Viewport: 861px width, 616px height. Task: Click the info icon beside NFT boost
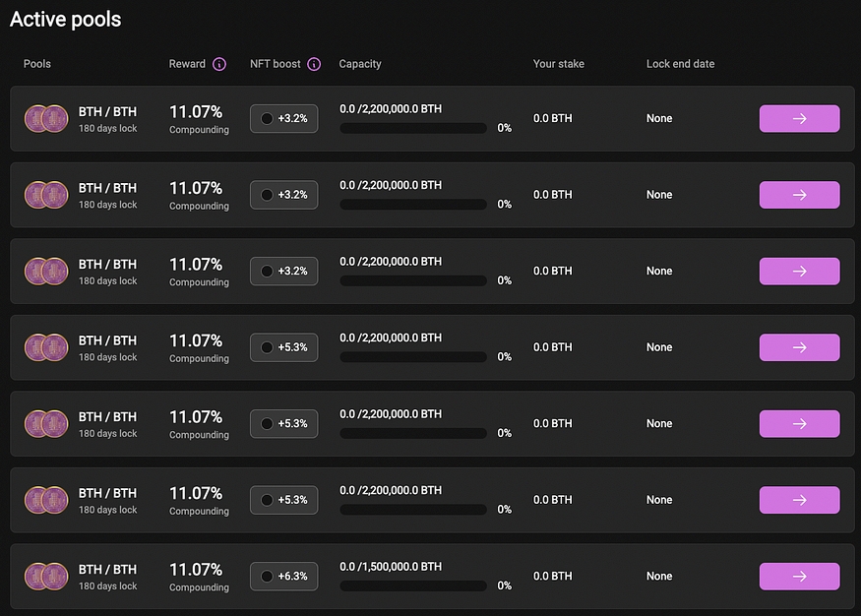tap(314, 64)
